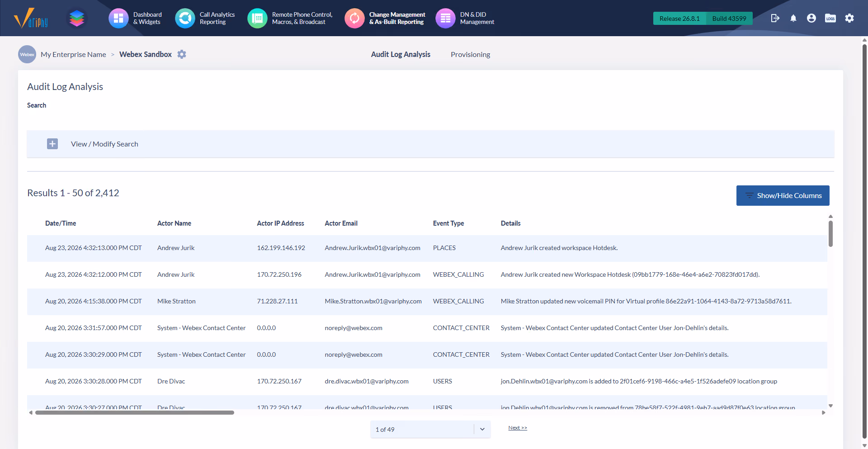Click the results table vertical scrollbar thumb

tap(830, 233)
